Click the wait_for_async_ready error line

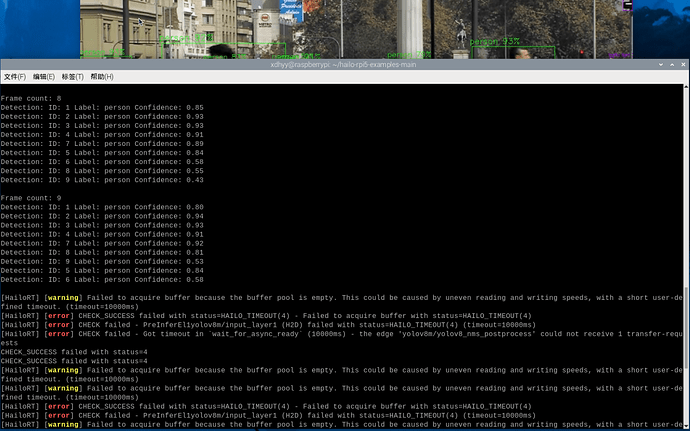tap(341, 338)
